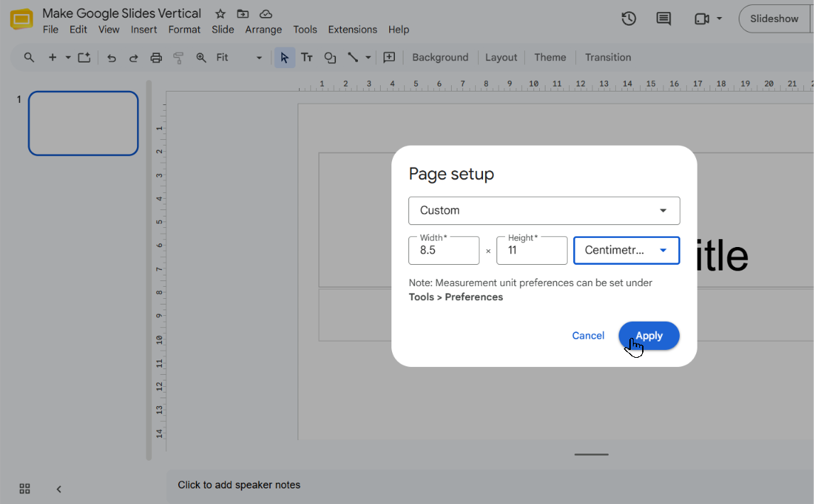This screenshot has width=814, height=504.
Task: Open the Edit menu
Action: [x=78, y=30]
